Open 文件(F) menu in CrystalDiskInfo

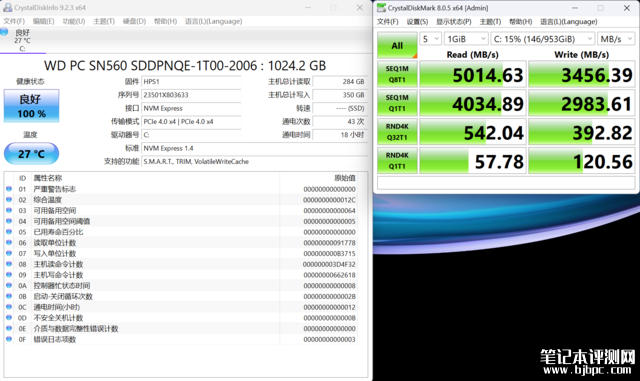click(14, 21)
